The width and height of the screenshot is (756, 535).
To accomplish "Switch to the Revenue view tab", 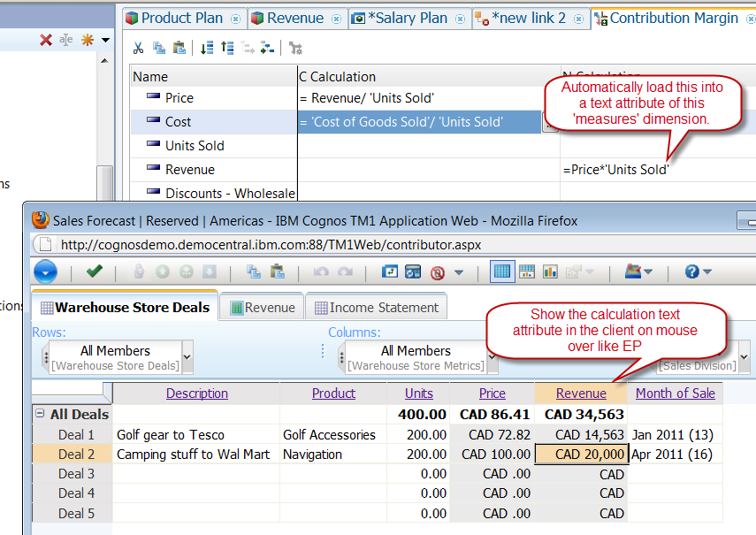I will tap(263, 308).
